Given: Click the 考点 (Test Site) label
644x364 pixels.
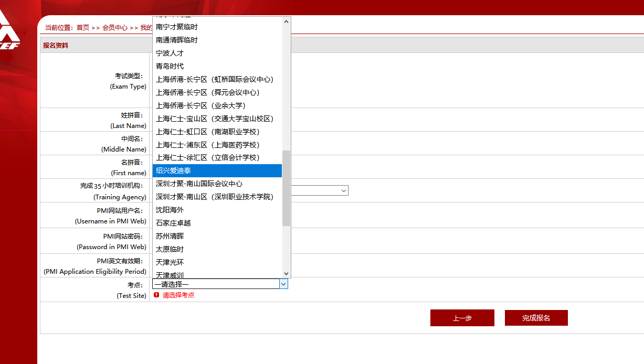Looking at the screenshot, I should pos(132,291).
